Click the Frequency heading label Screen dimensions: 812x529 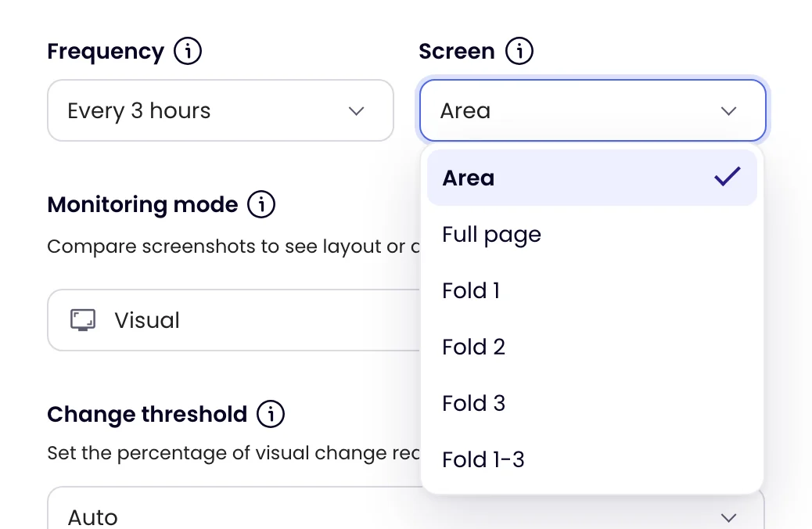[x=106, y=52]
